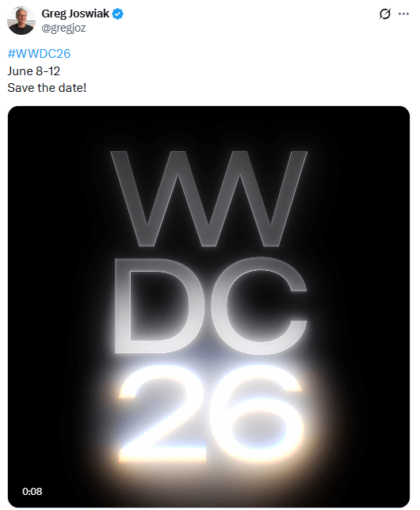Click the 0:08 video duration label
Image resolution: width=420 pixels, height=510 pixels.
(32, 491)
